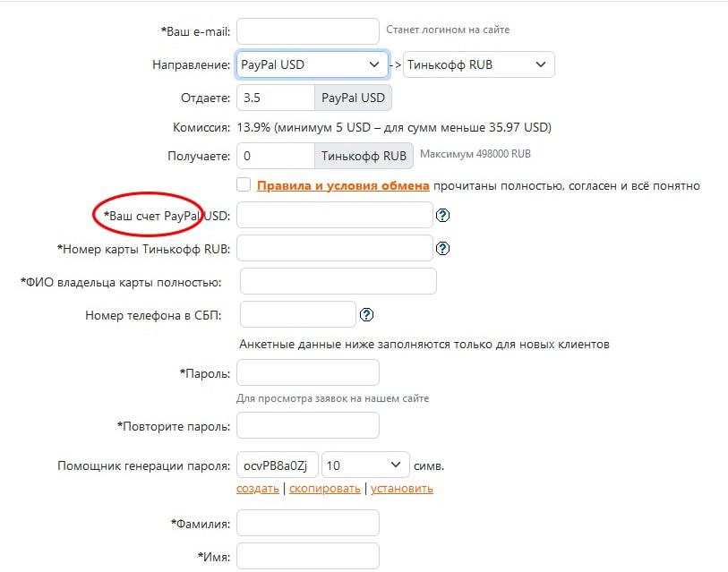Focus the Ваш e-mail input field
Screen dimensions: 728x572
(308, 31)
